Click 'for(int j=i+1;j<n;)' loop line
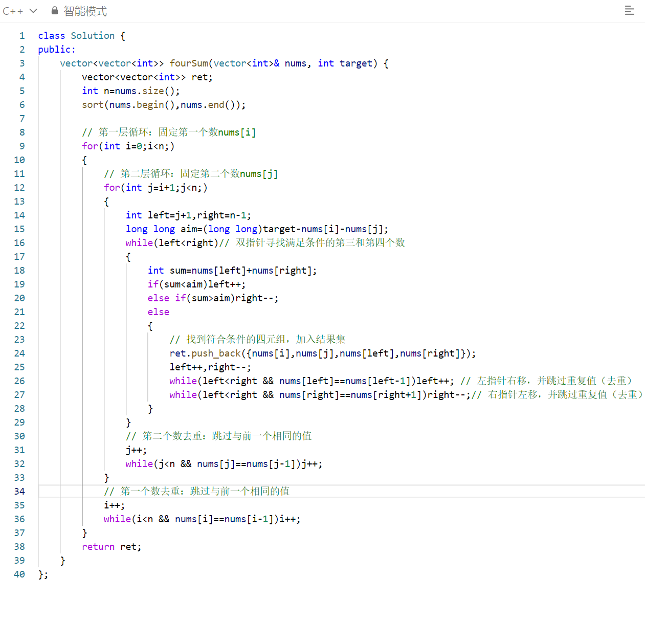The width and height of the screenshot is (645, 644). click(x=155, y=188)
